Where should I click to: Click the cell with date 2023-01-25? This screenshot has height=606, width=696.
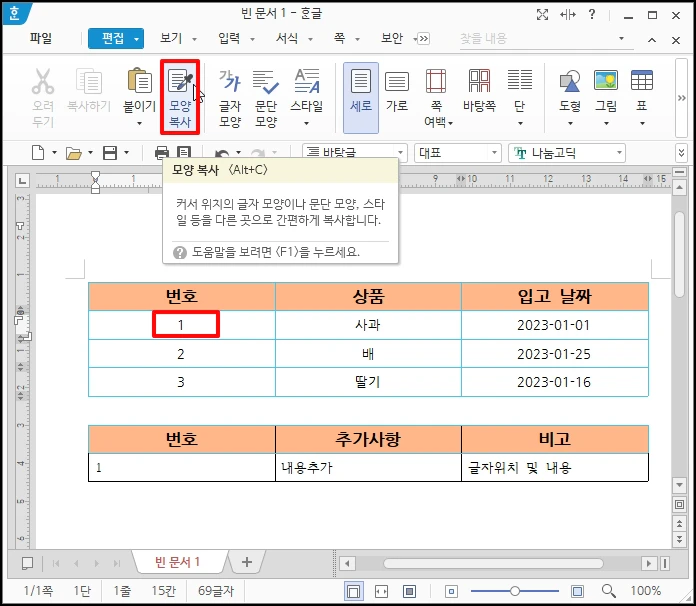pyautogui.click(x=554, y=354)
